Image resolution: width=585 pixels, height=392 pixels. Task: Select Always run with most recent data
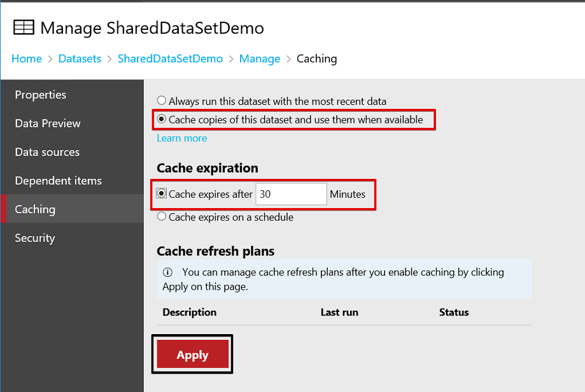pos(162,101)
